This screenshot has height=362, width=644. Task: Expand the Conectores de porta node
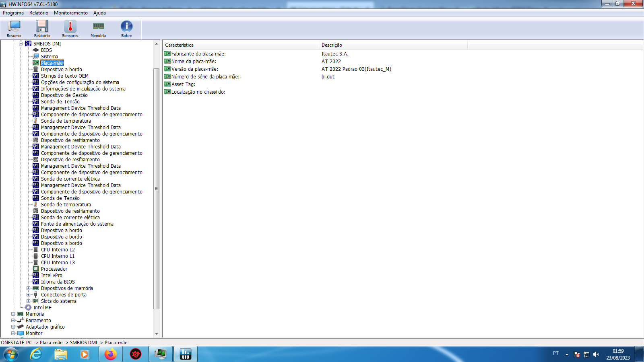click(x=29, y=295)
